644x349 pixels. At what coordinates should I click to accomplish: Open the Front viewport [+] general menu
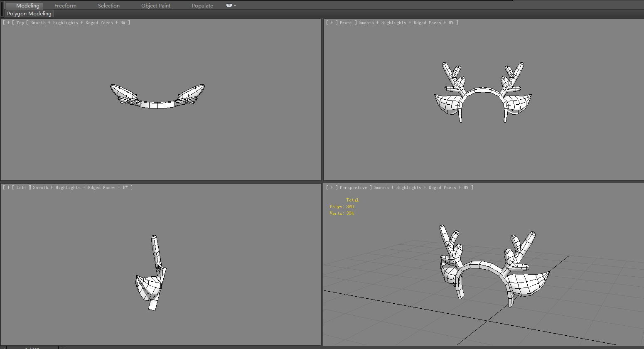[332, 22]
